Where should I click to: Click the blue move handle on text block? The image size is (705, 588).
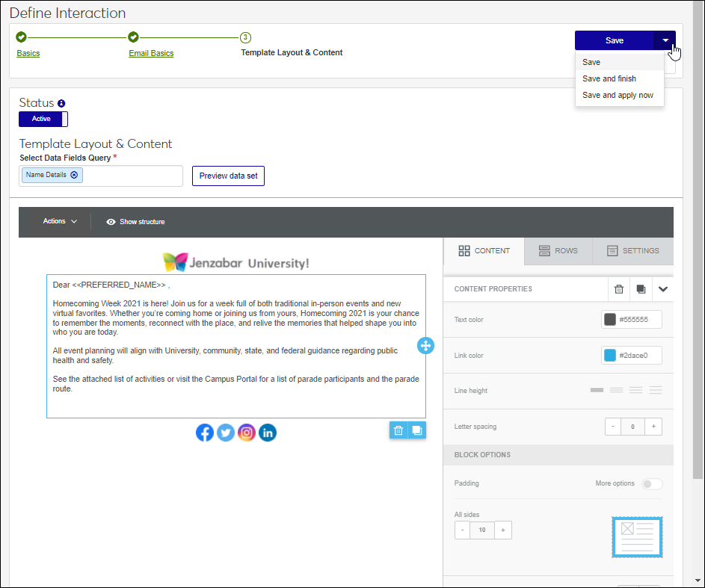(425, 345)
